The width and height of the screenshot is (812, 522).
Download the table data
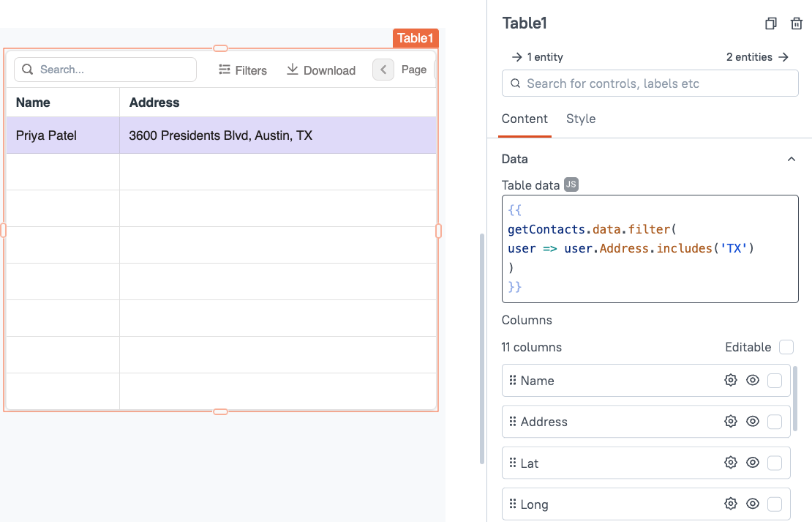pyautogui.click(x=320, y=70)
